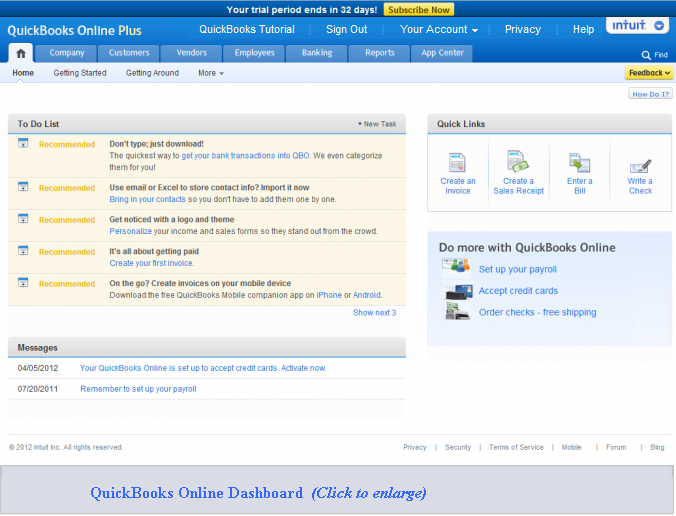Open the Privacy link in header
The height and width of the screenshot is (516, 676).
pos(523,29)
